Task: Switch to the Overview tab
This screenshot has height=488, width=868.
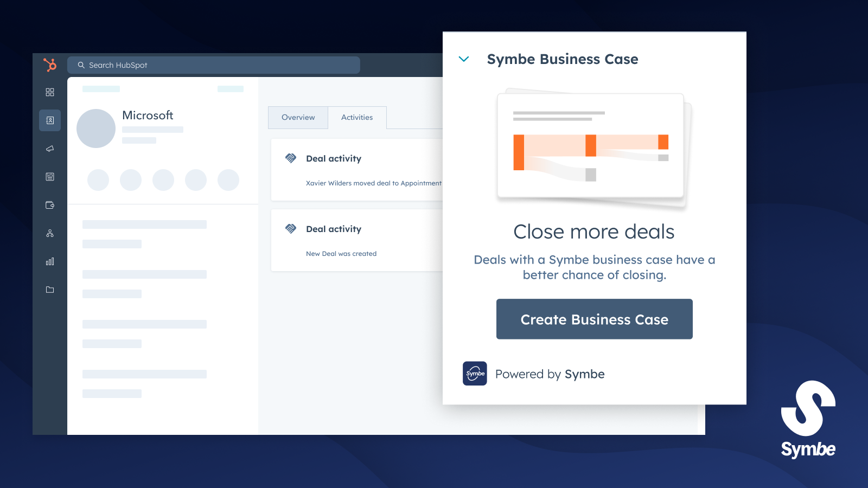Action: click(298, 117)
